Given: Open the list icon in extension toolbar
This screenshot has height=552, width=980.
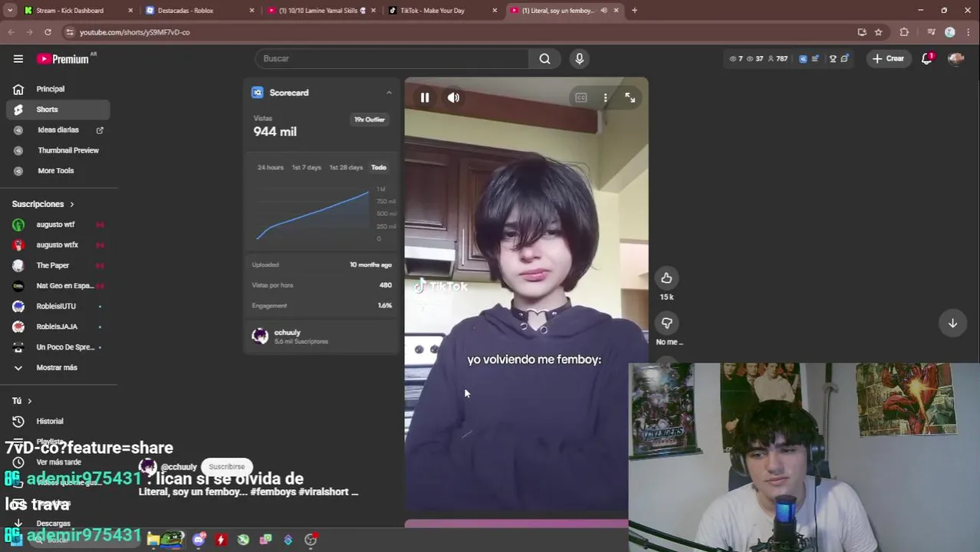Looking at the screenshot, I should [x=815, y=58].
